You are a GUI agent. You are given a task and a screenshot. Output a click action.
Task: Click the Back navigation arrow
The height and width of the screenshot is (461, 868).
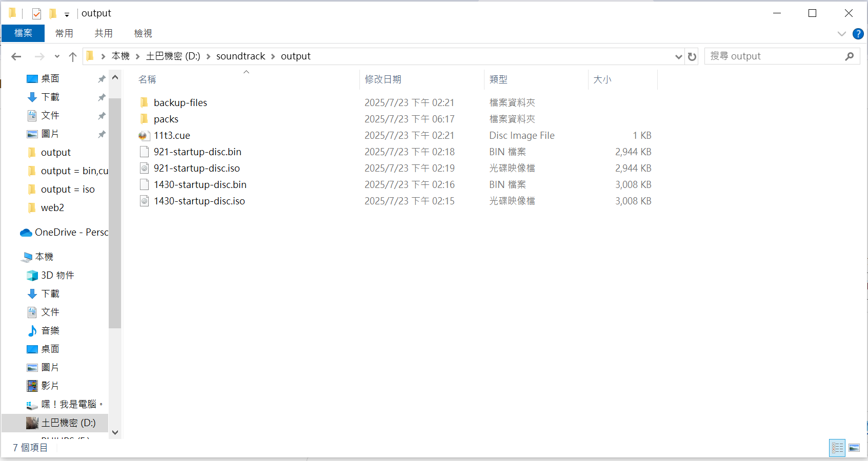point(16,56)
